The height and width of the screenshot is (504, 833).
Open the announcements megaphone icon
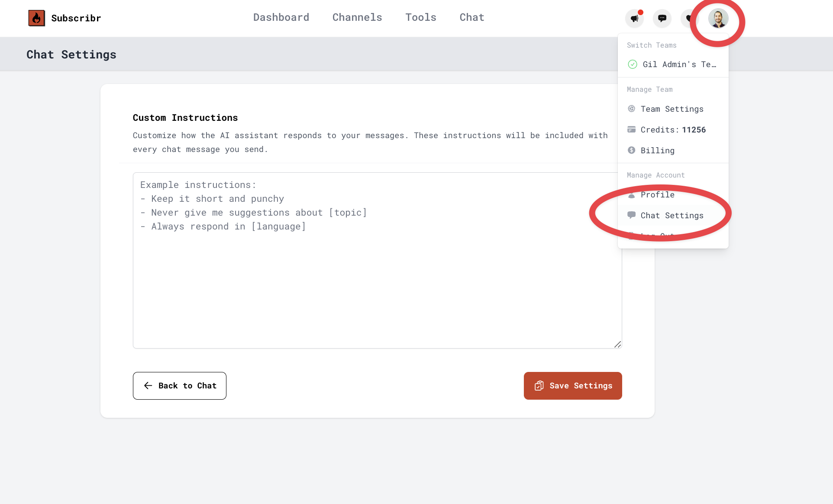point(634,18)
